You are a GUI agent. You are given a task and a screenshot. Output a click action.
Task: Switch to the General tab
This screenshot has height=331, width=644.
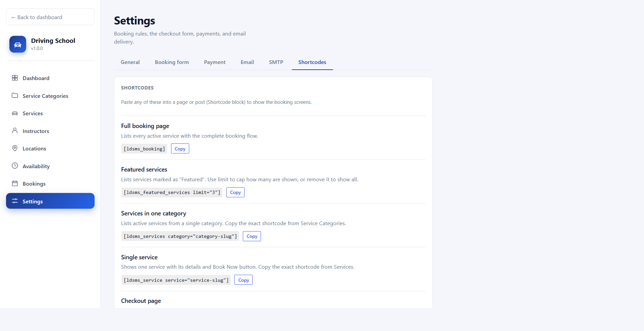[x=130, y=62]
